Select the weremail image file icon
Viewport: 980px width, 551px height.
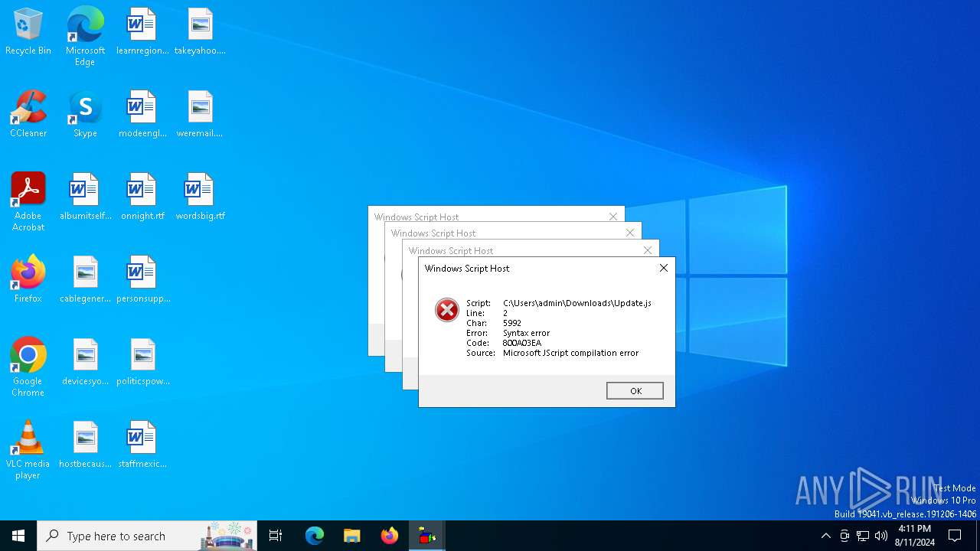[200, 115]
